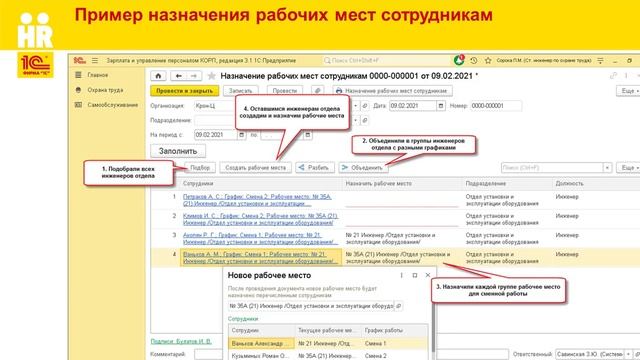The height and width of the screenshot is (360, 640).
Task: Focus the table search field
Action: [552, 168]
